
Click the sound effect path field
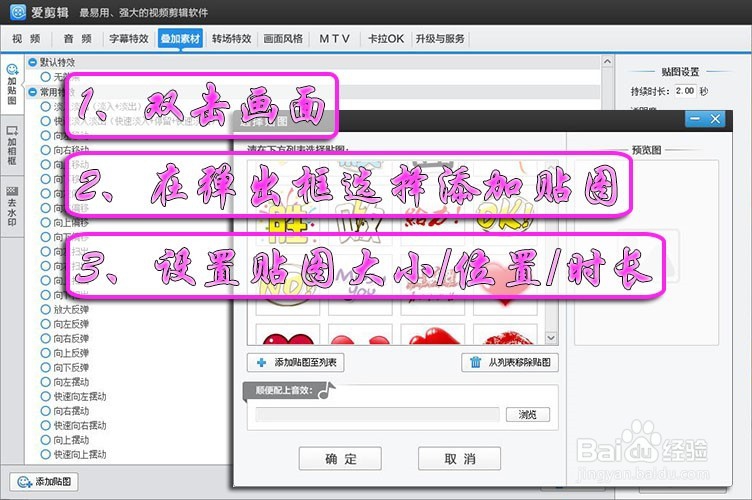pyautogui.click(x=377, y=415)
